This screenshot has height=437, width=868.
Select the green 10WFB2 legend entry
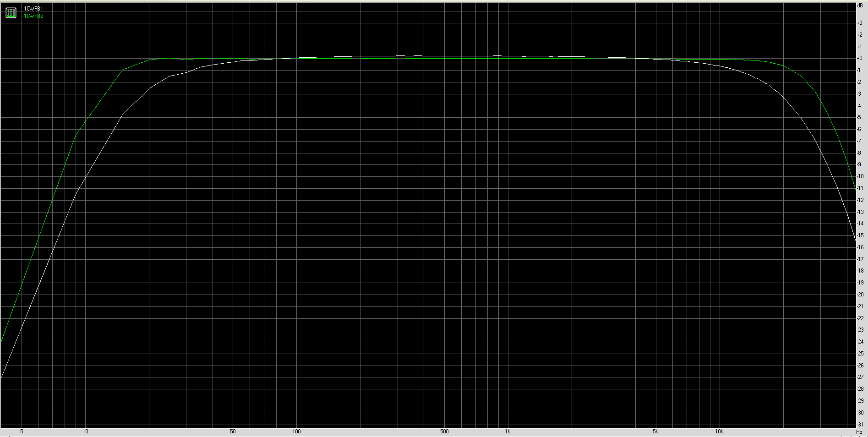point(33,16)
